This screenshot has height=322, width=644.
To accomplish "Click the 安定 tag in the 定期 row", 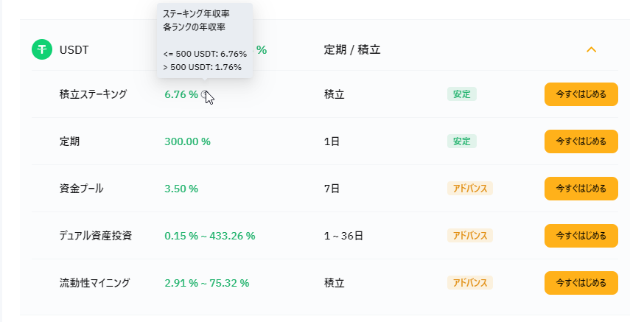I will (x=462, y=141).
